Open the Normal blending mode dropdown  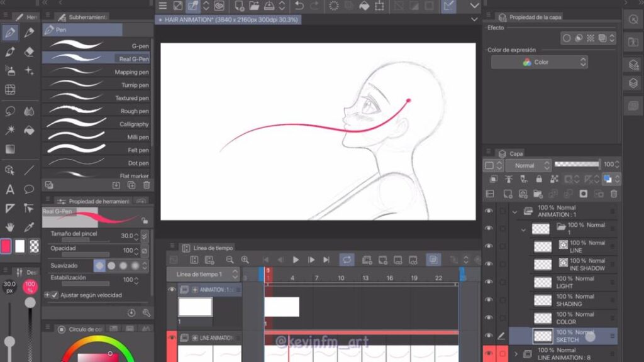point(528,165)
